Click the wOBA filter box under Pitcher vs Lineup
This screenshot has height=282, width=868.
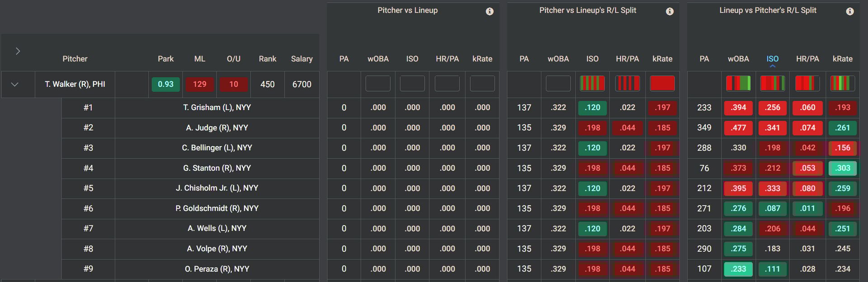[x=378, y=84]
